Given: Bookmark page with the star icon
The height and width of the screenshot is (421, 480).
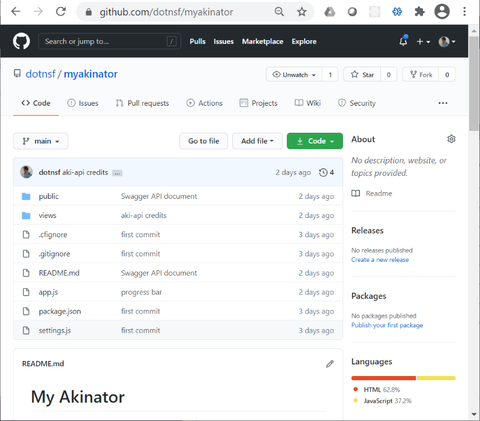Looking at the screenshot, I should [x=302, y=12].
